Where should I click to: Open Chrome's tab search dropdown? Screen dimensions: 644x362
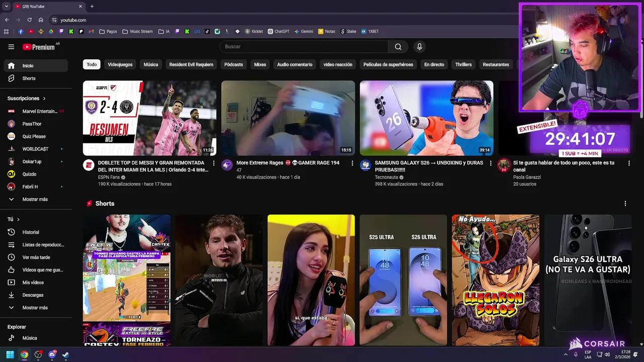(x=6, y=7)
